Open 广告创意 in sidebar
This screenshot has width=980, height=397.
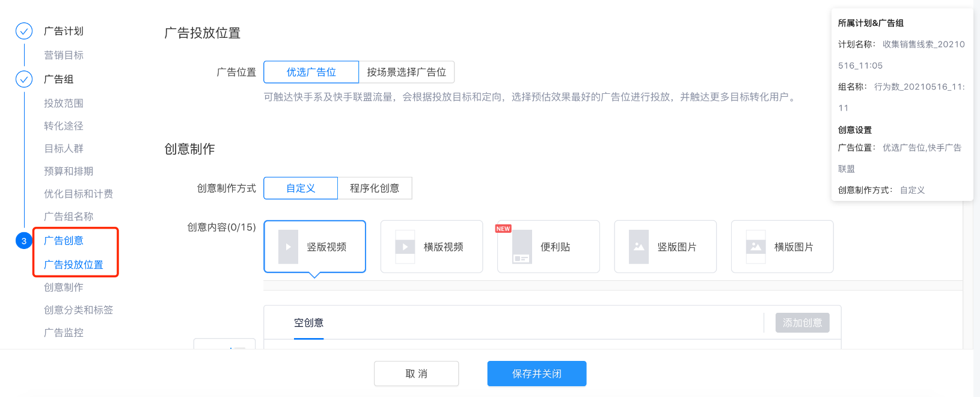pos(64,241)
